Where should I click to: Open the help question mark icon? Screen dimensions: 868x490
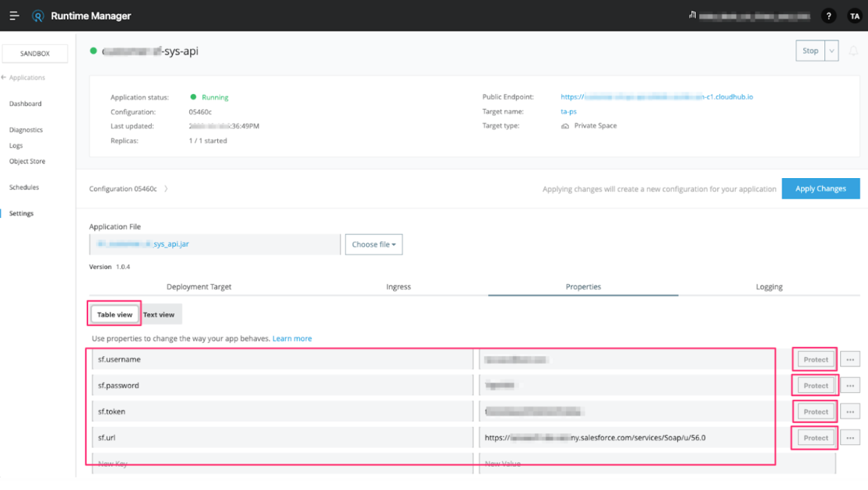(x=828, y=16)
